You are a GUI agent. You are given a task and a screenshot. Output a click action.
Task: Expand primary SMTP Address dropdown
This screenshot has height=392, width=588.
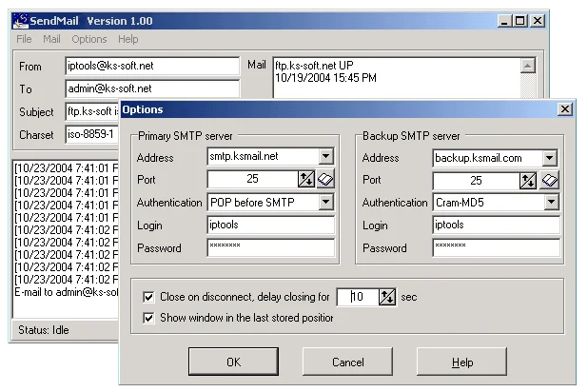point(325,156)
